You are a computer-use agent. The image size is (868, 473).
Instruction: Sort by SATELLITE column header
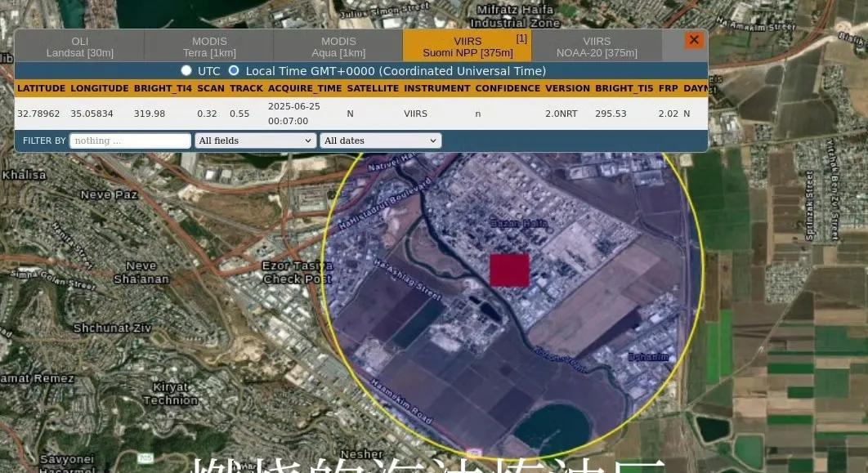pos(373,88)
